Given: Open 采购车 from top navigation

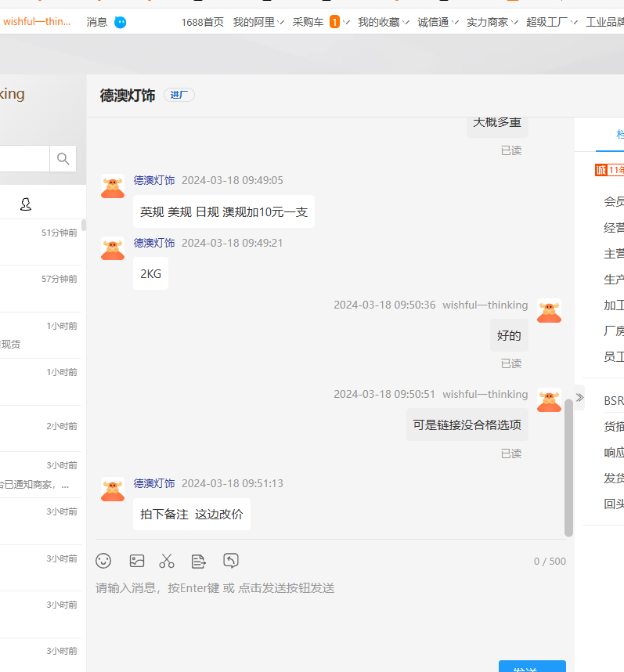Looking at the screenshot, I should 308,22.
